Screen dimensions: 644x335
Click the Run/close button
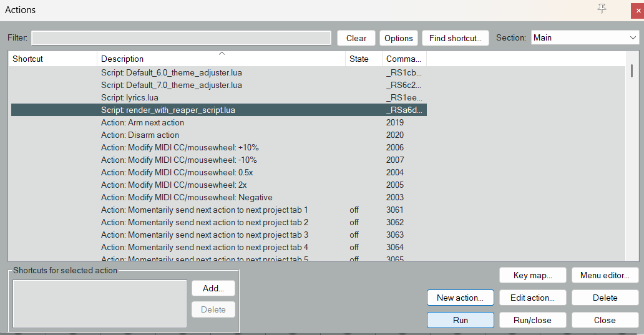click(533, 320)
